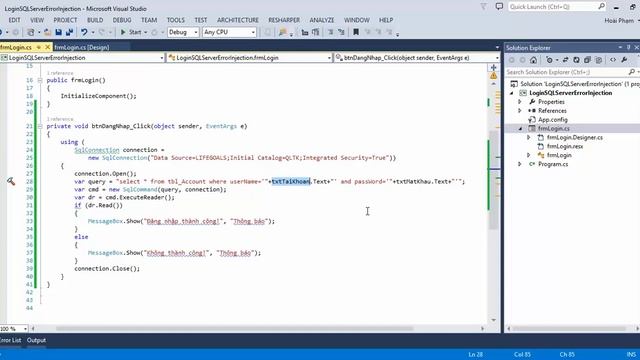Click the editor horizontal scrollbar thumb
The height and width of the screenshot is (360, 640).
(235, 328)
